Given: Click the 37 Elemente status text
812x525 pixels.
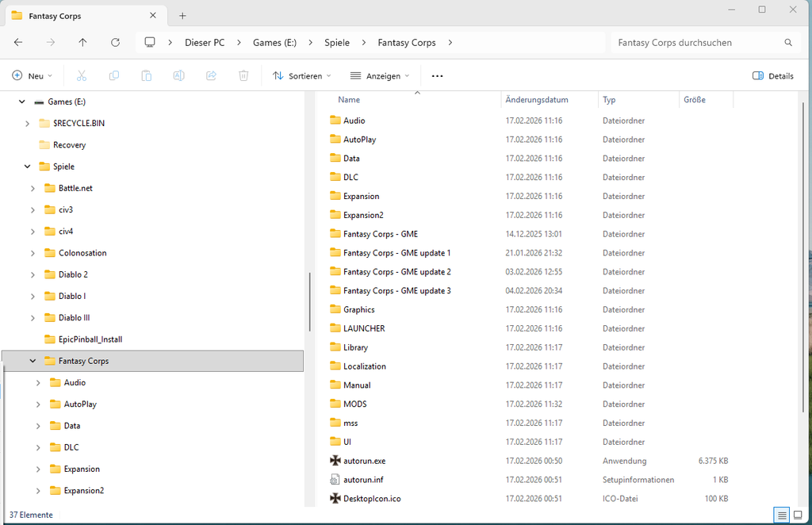Looking at the screenshot, I should 31,515.
